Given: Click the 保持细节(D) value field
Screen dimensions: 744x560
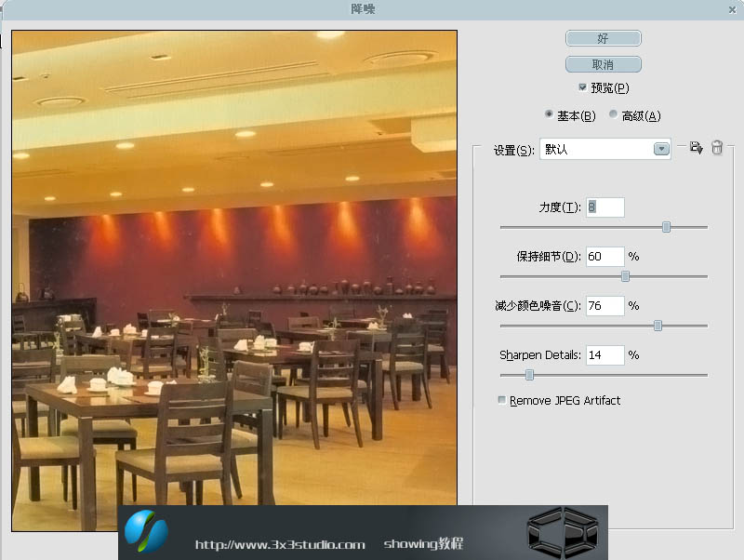Looking at the screenshot, I should coord(605,257).
